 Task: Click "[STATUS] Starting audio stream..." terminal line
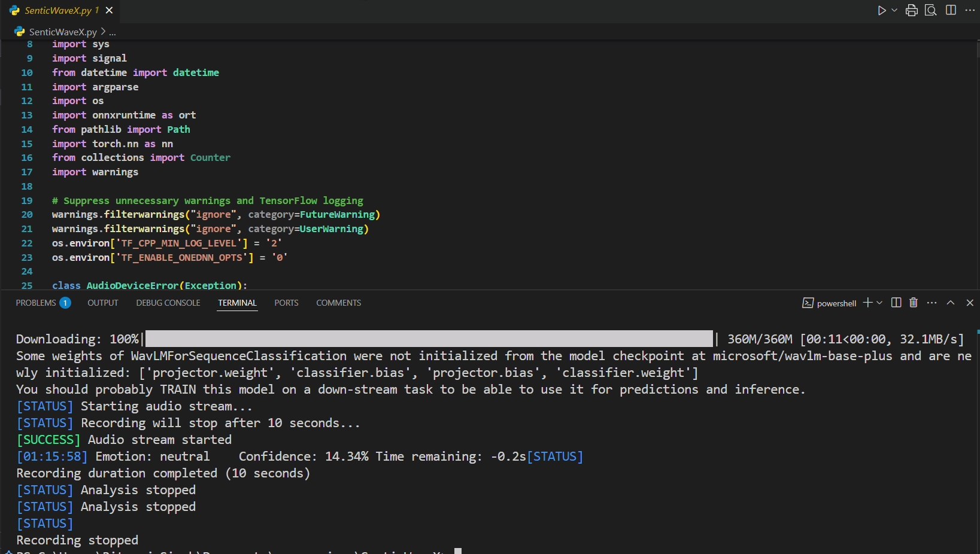click(135, 406)
